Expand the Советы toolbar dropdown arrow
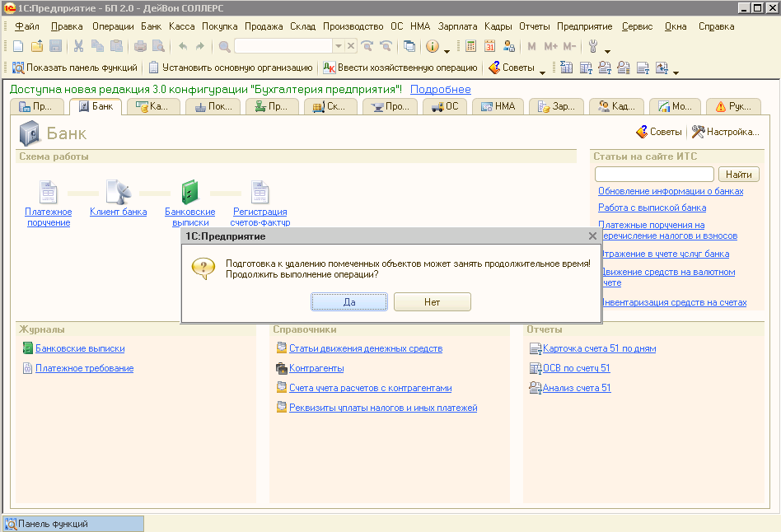Viewport: 781px width, 532px height. click(x=542, y=72)
